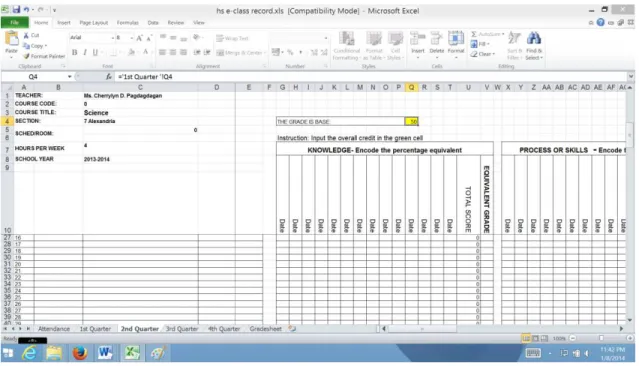This screenshot has width=639, height=366.
Task: Toggle Bold formatting
Action: [75, 52]
